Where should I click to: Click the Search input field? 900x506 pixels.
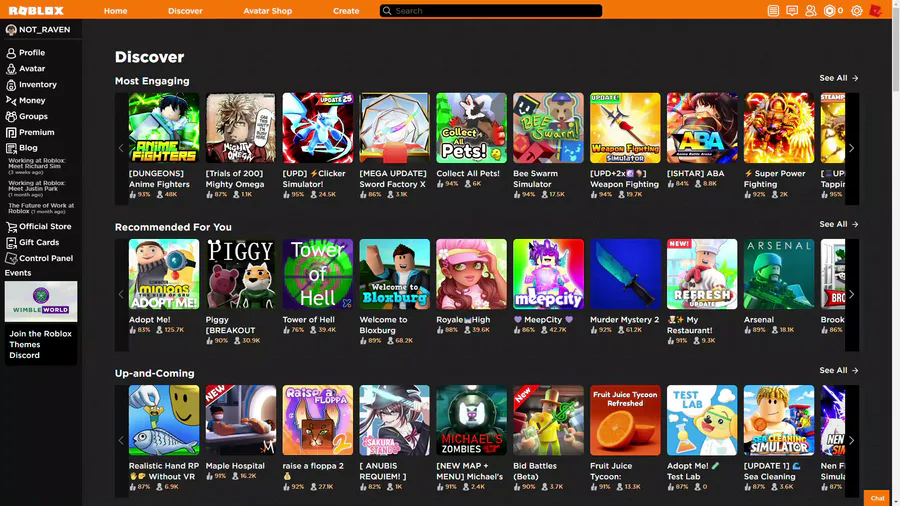click(x=491, y=10)
